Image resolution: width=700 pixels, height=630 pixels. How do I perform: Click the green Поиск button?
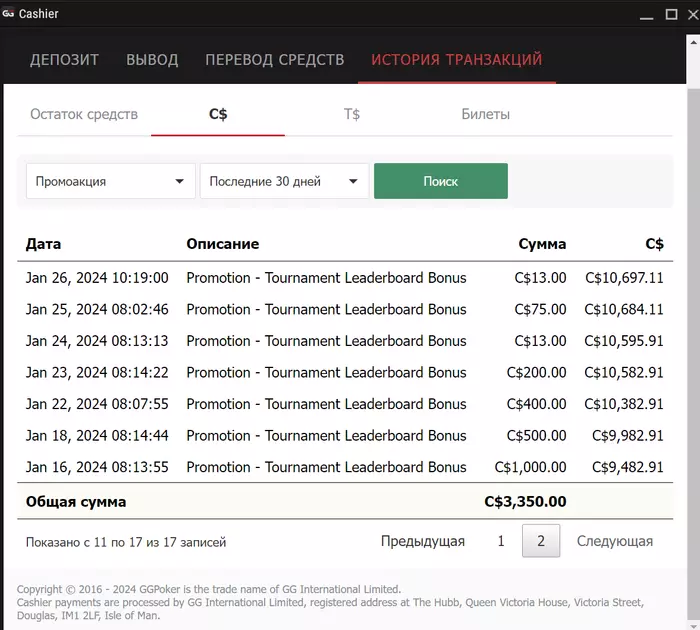(441, 181)
